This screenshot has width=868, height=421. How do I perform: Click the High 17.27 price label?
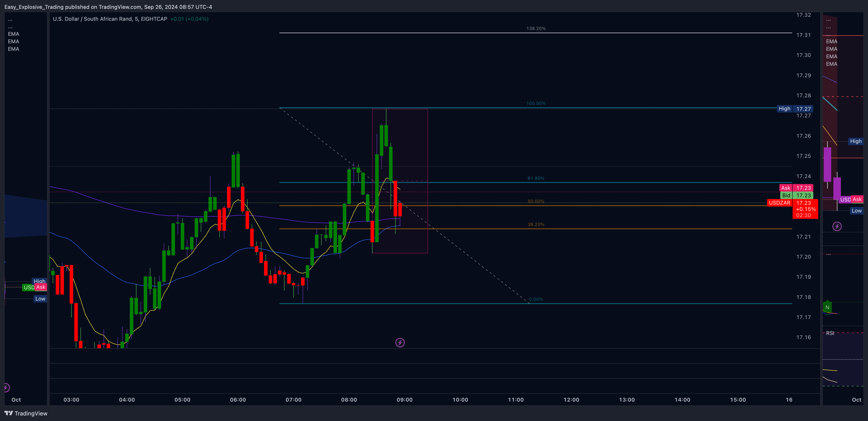tap(795, 109)
